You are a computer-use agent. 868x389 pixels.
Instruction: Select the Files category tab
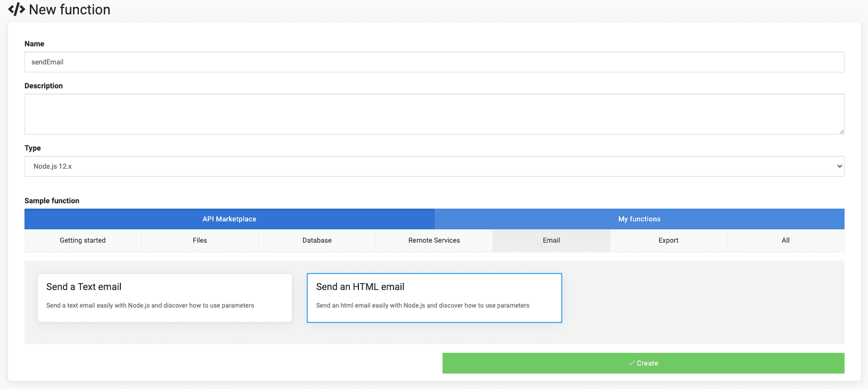[x=200, y=241]
